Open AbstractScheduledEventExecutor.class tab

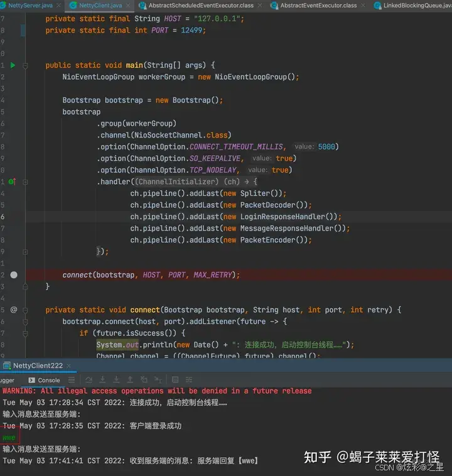(201, 6)
